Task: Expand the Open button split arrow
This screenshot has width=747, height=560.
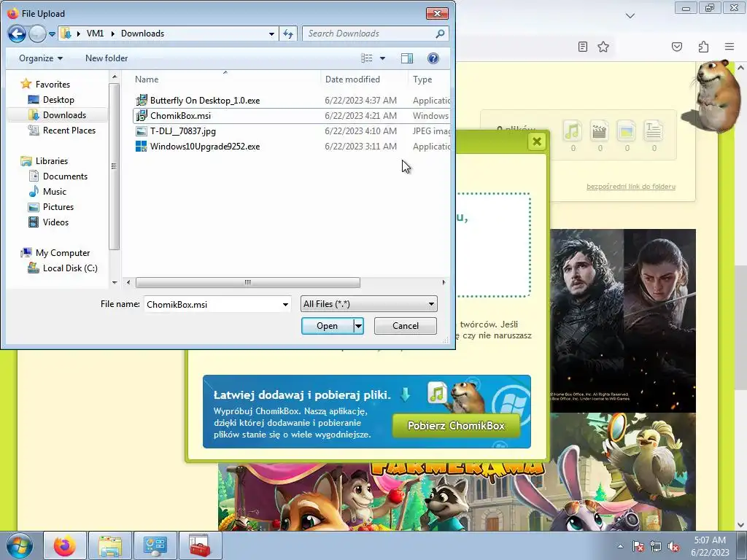Action: pyautogui.click(x=358, y=326)
